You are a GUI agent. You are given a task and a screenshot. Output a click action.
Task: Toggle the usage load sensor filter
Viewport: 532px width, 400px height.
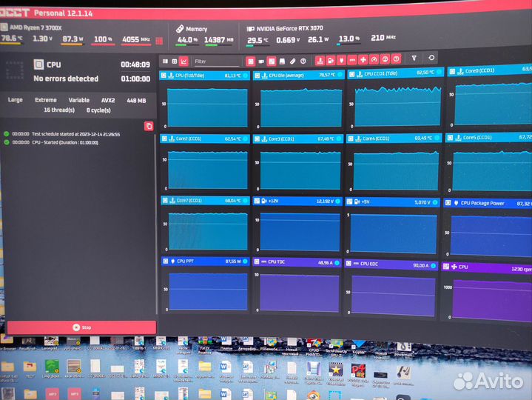point(385,59)
